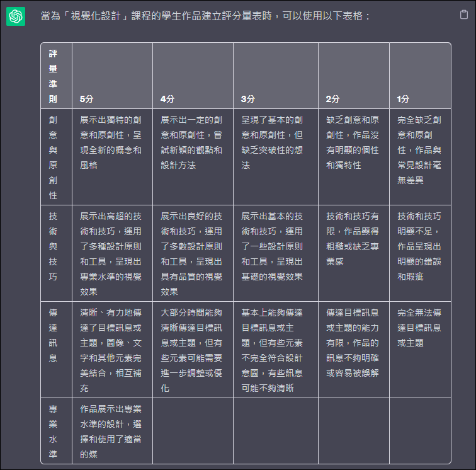Click cell 技術和技巧明顯不足
This screenshot has width=476, height=470.
(420, 253)
